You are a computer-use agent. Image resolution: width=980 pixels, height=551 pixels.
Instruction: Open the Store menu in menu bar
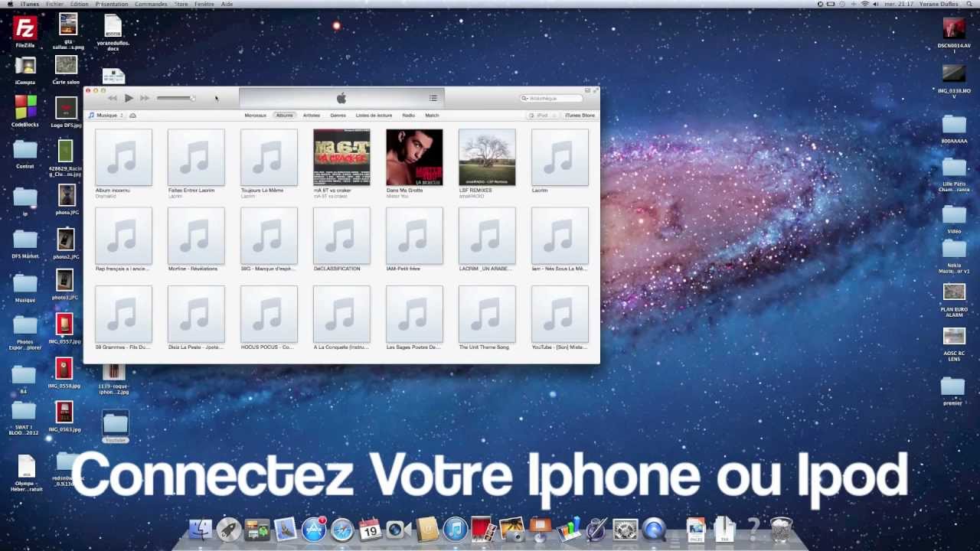coord(181,4)
